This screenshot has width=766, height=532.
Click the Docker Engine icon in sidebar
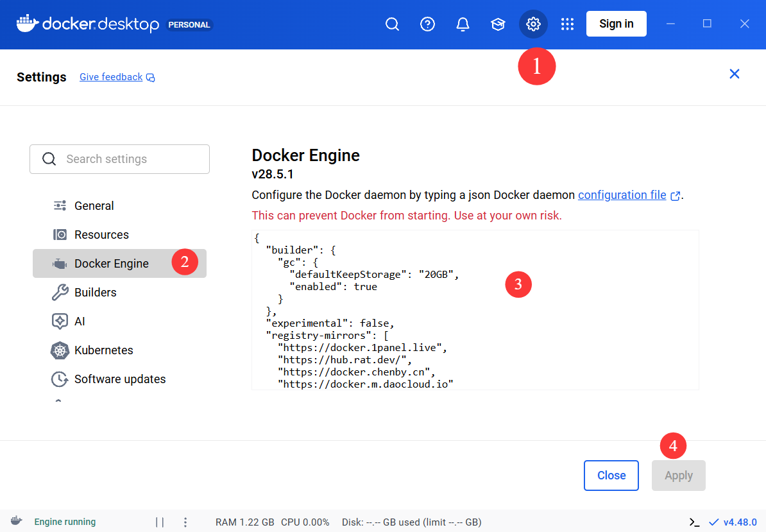pyautogui.click(x=60, y=264)
